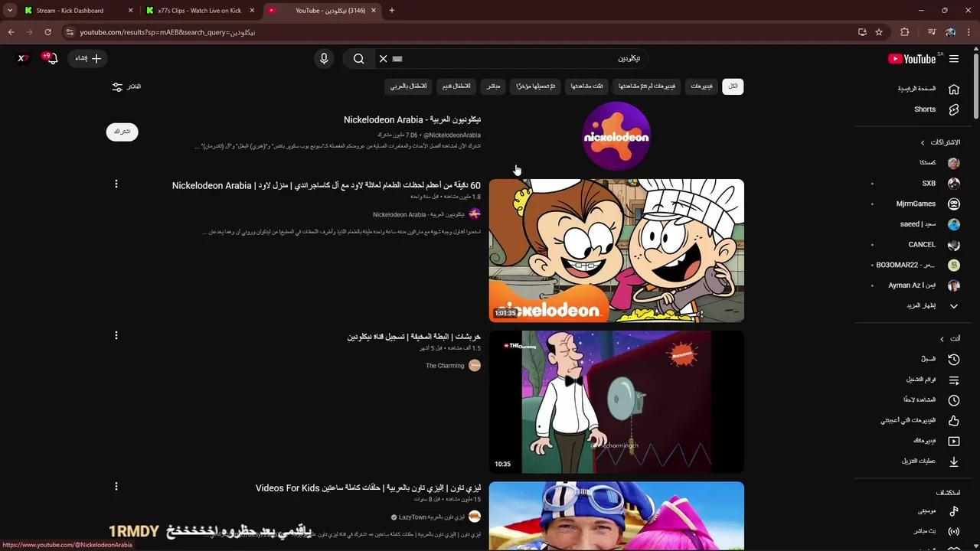Click the address bar URL
Screen dimensions: 980x551
pos(167,32)
